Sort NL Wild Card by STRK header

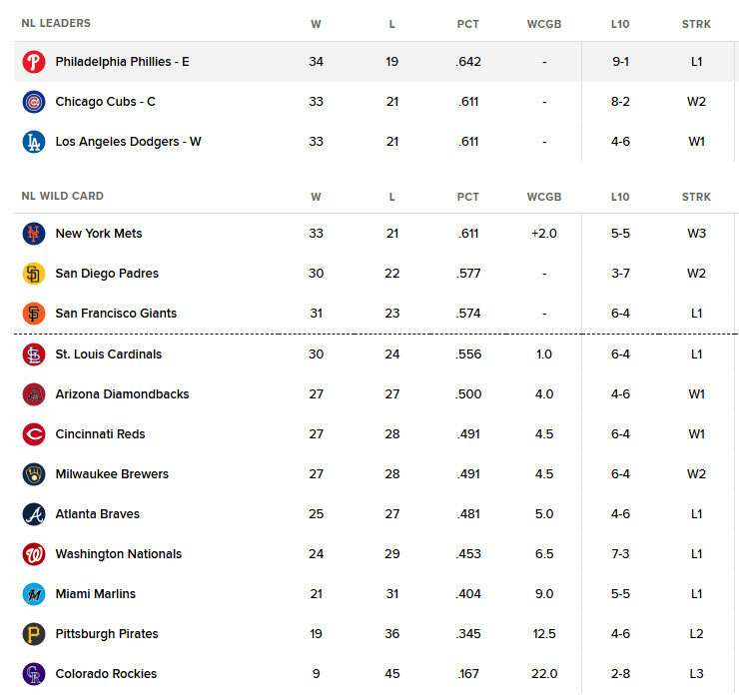[696, 197]
